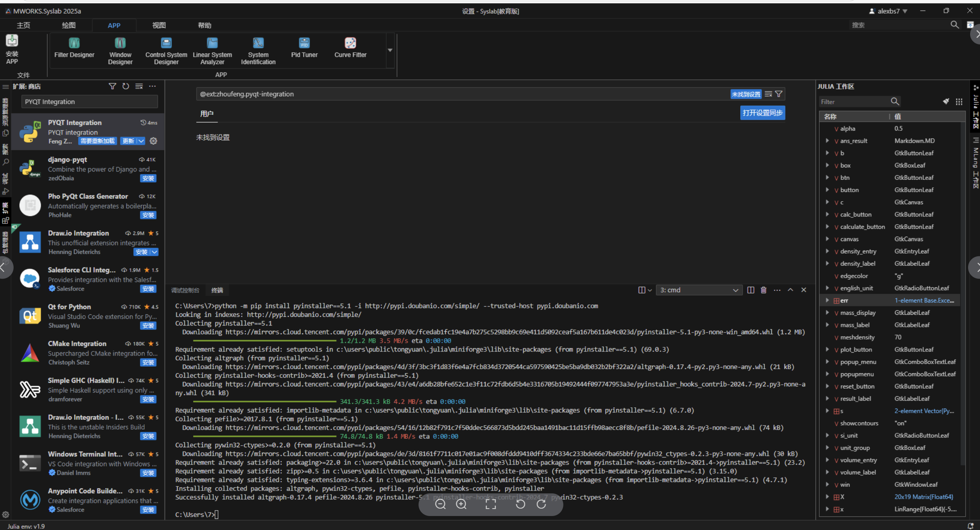Close the terminal panel
Screen dimensions: 980x530
pos(804,290)
